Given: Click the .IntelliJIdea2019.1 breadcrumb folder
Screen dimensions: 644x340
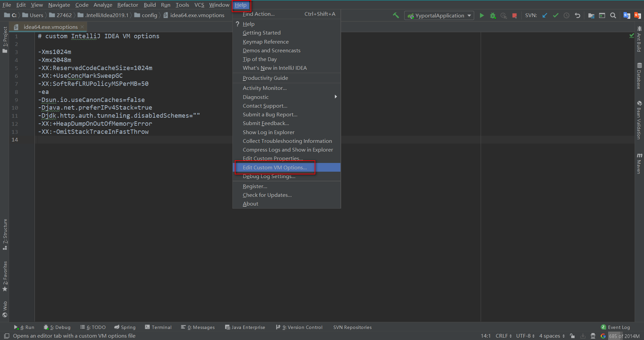Looking at the screenshot, I should coord(103,15).
